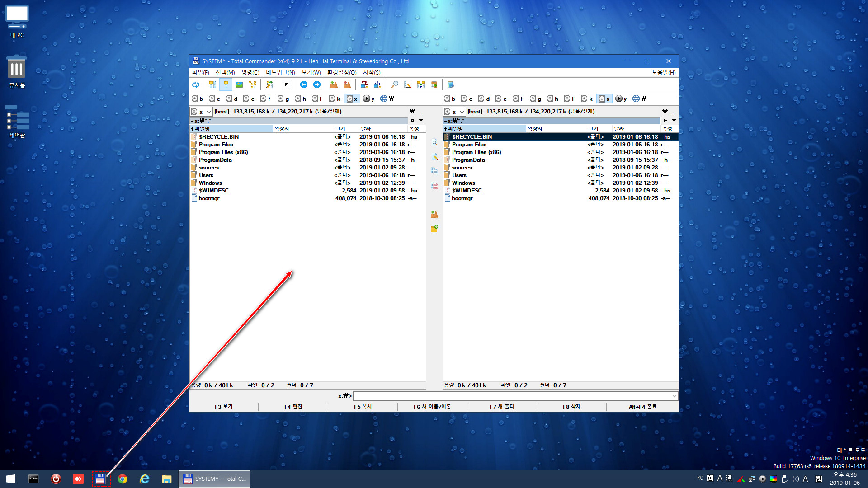
Task: Open FTP connect icon
Action: pyautogui.click(x=364, y=84)
